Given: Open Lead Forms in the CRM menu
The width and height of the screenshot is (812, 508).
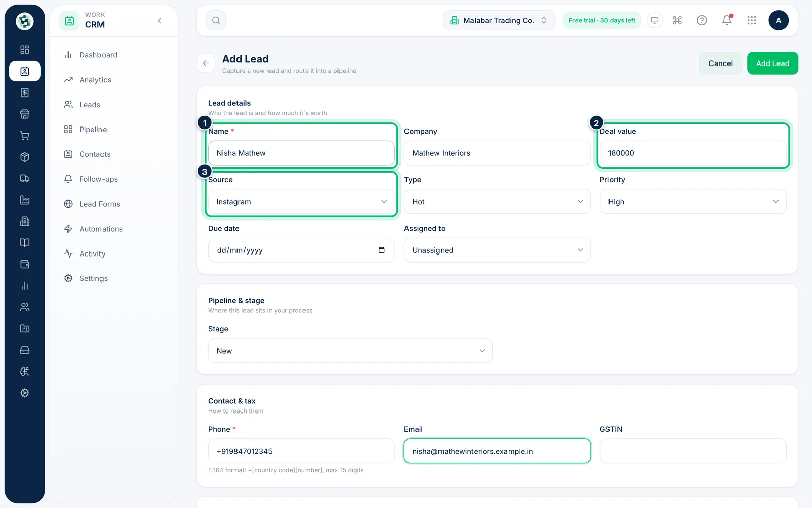Looking at the screenshot, I should (x=114, y=204).
